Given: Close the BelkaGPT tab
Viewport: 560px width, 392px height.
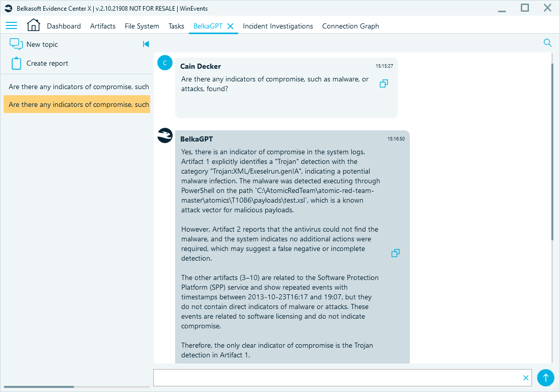Looking at the screenshot, I should coord(230,26).
